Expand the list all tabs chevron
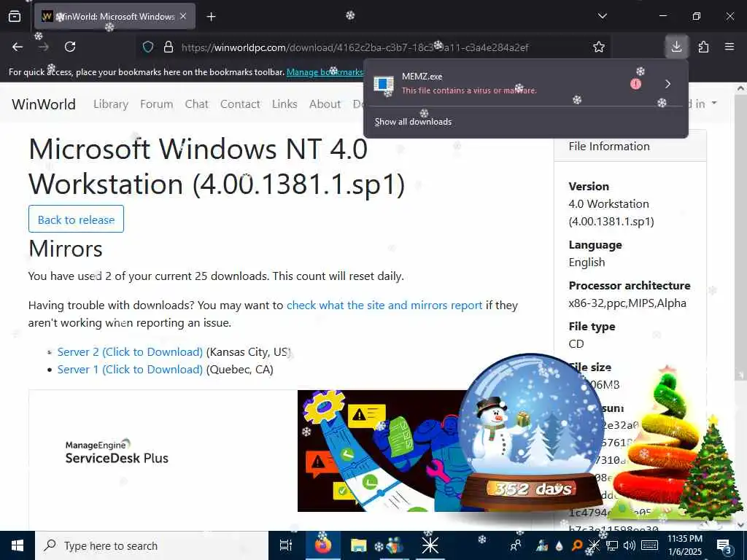Viewport: 747px width, 560px height. (x=602, y=16)
